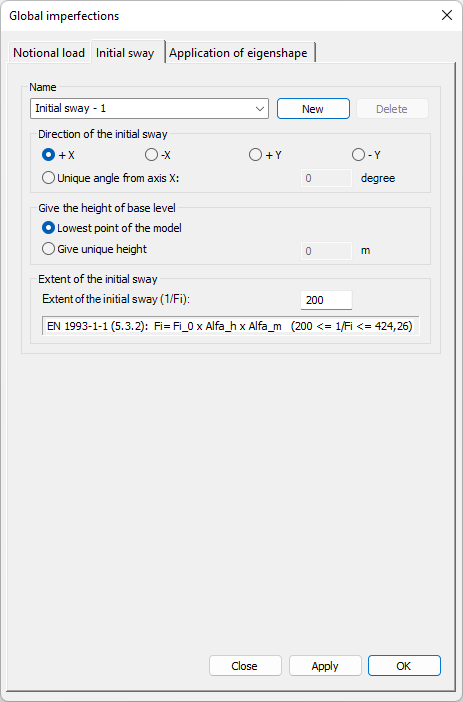
Task: Create a new initial sway with New
Action: (313, 109)
